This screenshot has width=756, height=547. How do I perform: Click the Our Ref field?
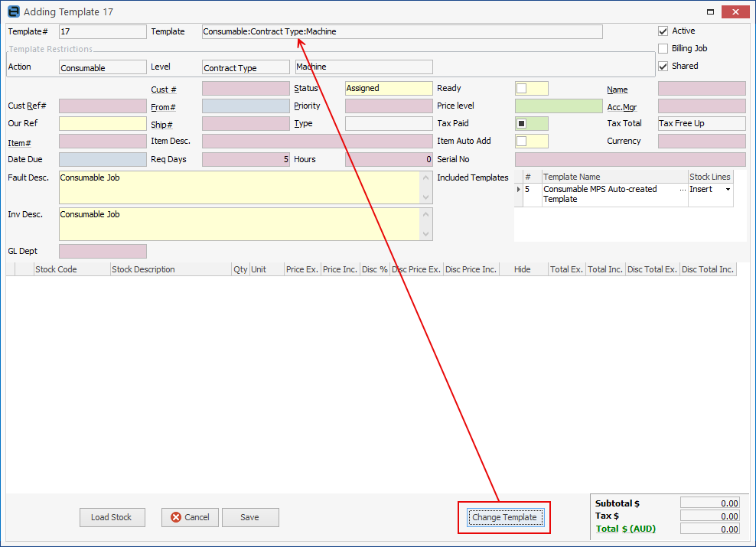click(103, 123)
